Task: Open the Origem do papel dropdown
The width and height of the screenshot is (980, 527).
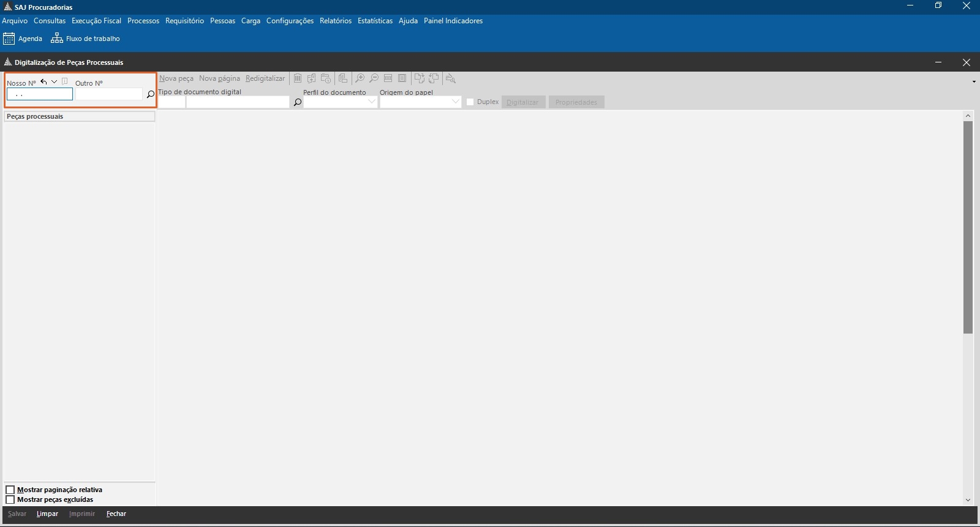Action: (x=420, y=102)
